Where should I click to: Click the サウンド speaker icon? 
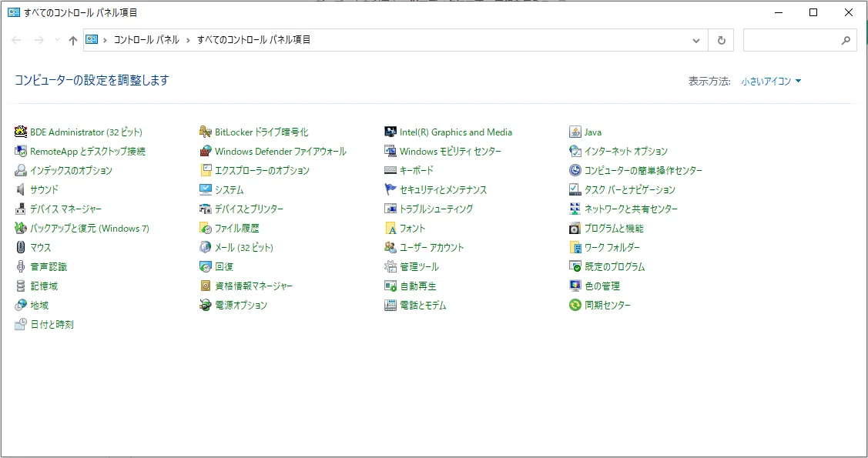(21, 189)
